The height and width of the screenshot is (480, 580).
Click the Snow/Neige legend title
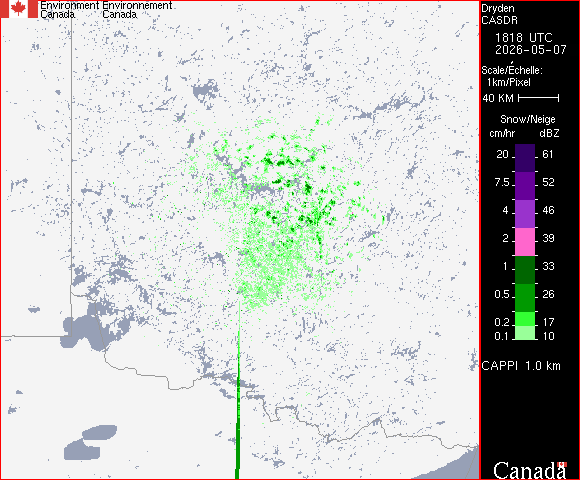pos(528,119)
